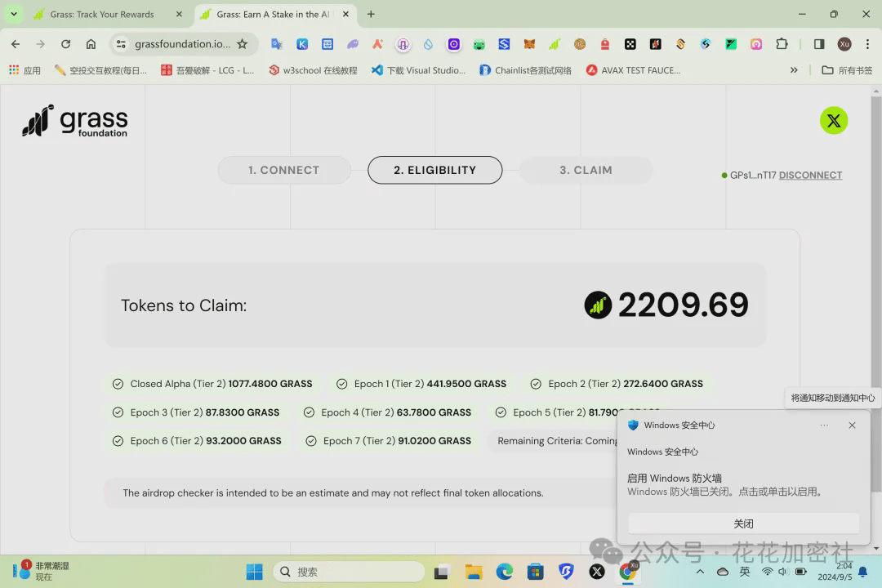Toggle the browser side panel

point(819,44)
